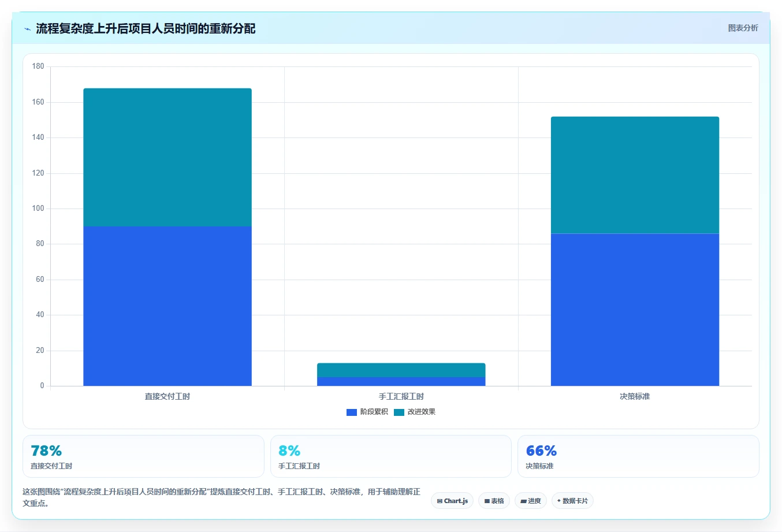Click the Chart.js tag

[452, 501]
